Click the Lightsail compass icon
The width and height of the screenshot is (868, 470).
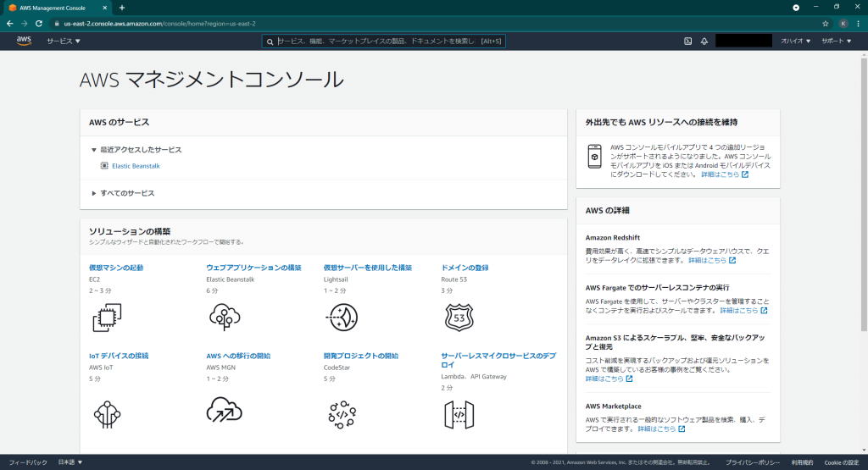[342, 318]
